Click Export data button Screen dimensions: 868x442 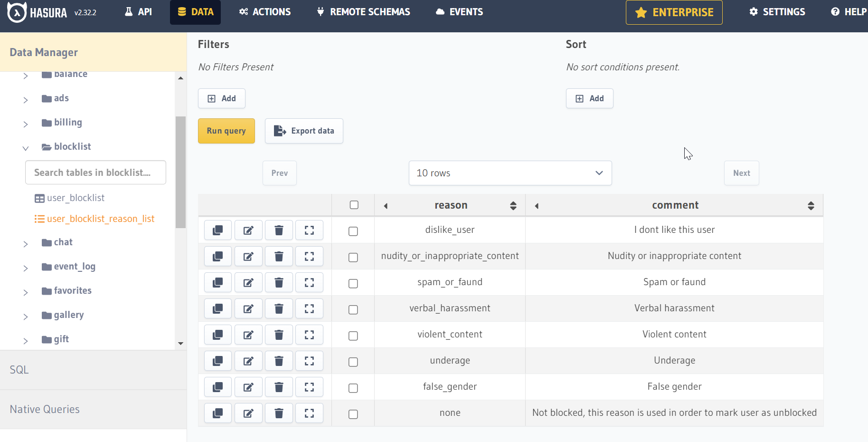click(304, 131)
